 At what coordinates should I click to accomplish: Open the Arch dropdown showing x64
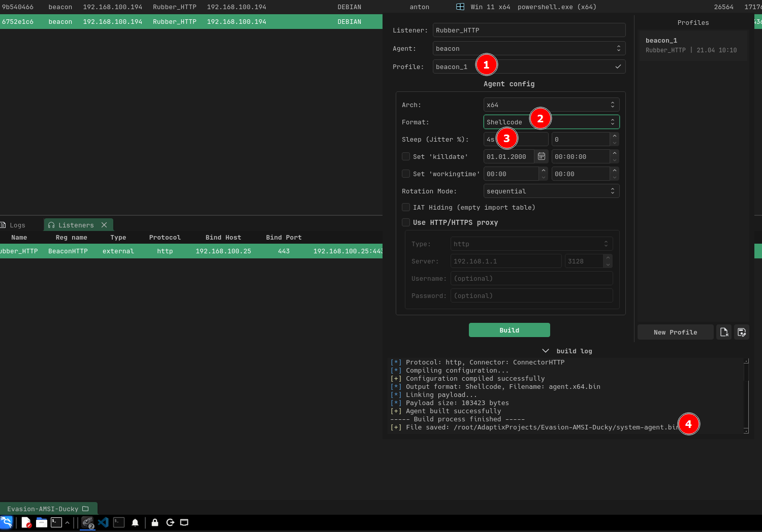551,105
